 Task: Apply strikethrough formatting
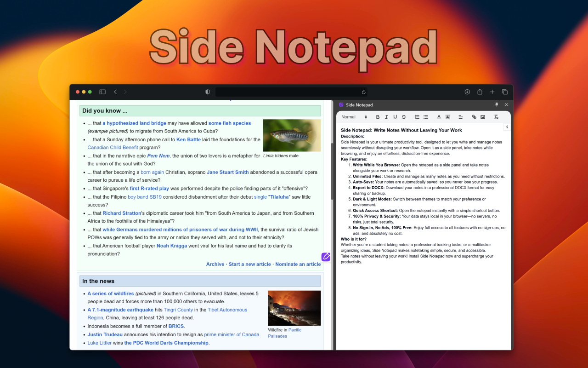tap(404, 117)
